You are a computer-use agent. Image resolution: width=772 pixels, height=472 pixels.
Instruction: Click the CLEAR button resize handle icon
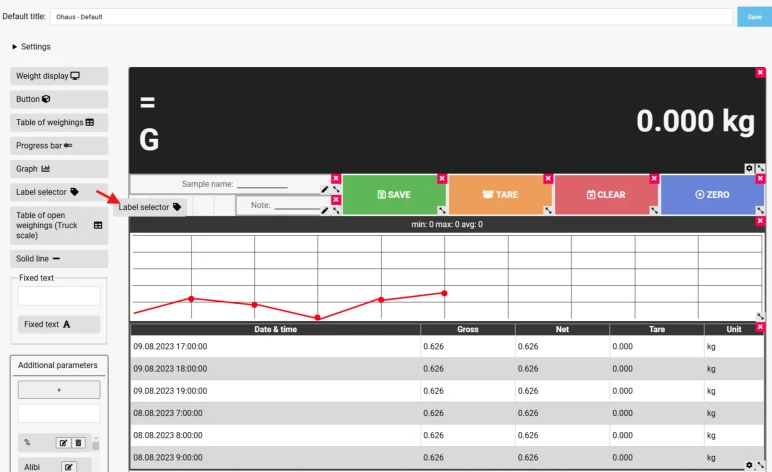654,210
